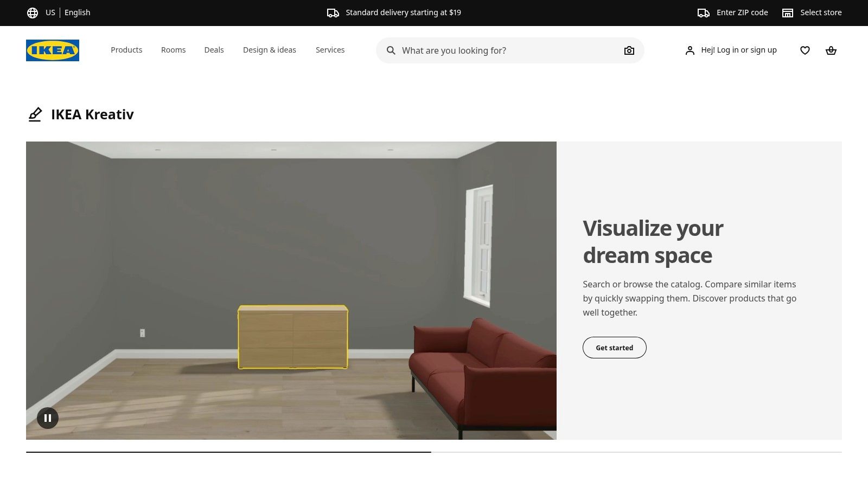
Task: Select the highlighted yellow dresser in the preview
Action: pyautogui.click(x=292, y=336)
